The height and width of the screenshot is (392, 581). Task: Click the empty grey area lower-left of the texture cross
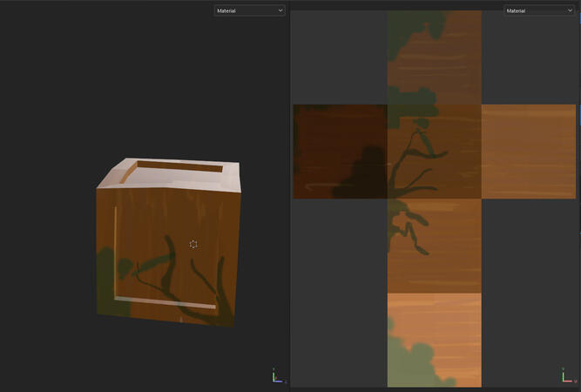339,292
